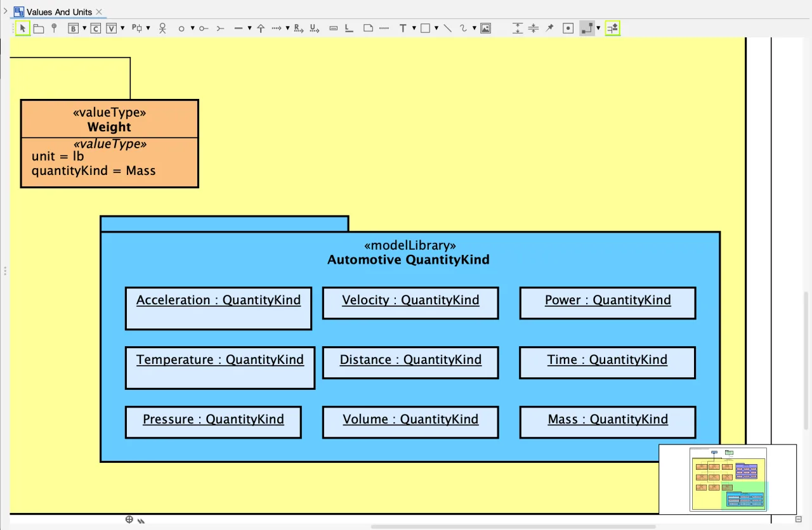This screenshot has width=812, height=530.
Task: Select the Block (B) tool
Action: (x=74, y=29)
